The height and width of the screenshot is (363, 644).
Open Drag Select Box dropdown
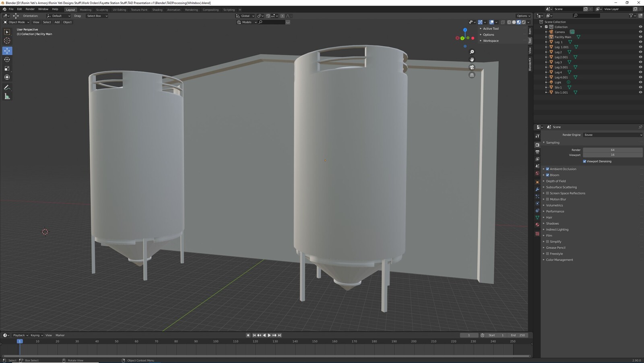point(97,16)
